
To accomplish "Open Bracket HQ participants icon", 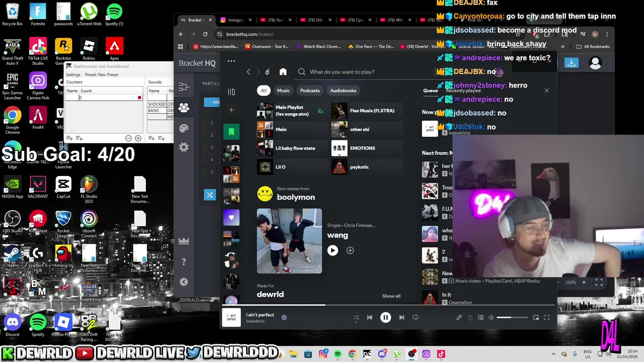I will click(x=184, y=108).
